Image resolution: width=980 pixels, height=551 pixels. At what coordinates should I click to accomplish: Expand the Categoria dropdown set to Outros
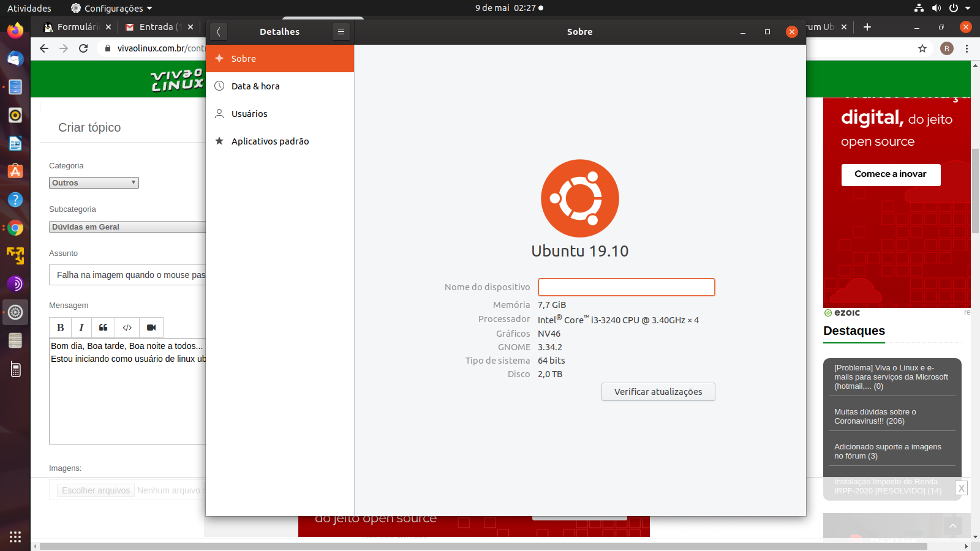point(94,182)
